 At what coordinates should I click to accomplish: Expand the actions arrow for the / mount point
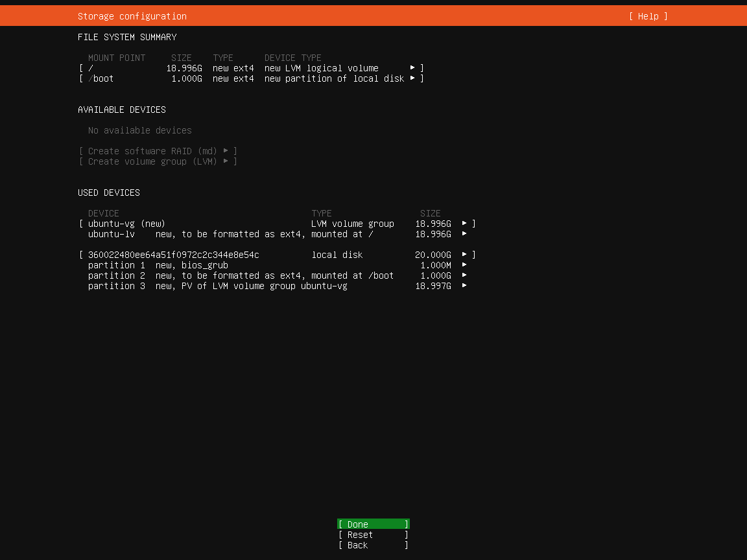click(x=413, y=67)
